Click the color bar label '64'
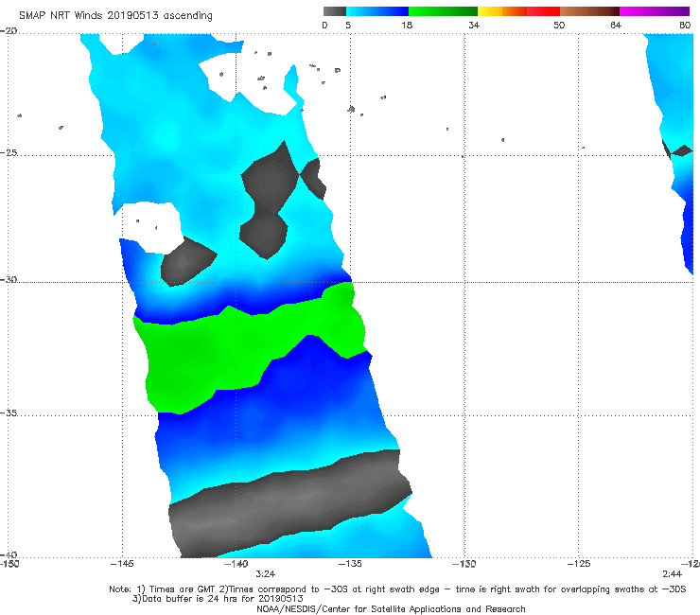 pos(616,25)
